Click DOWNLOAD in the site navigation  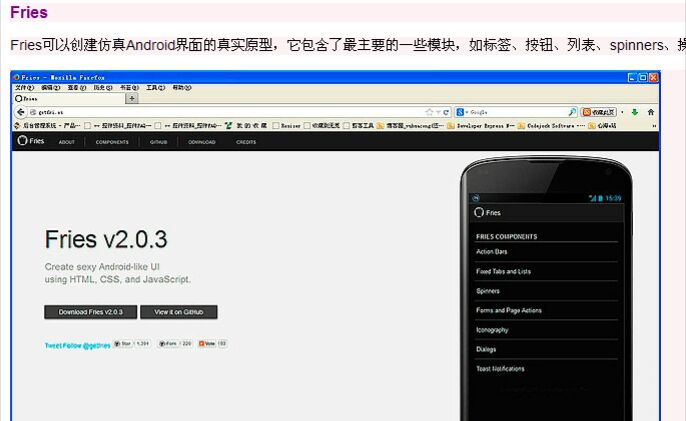pyautogui.click(x=202, y=142)
